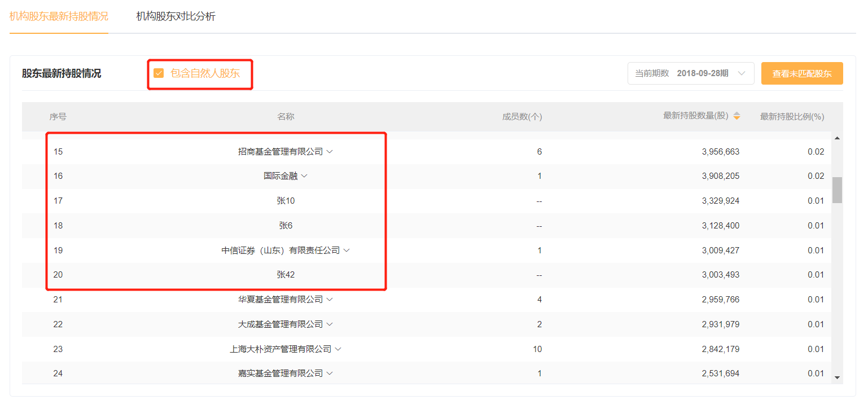
Task: Click the 华夏基金管理有限公司 name
Action: click(x=280, y=300)
